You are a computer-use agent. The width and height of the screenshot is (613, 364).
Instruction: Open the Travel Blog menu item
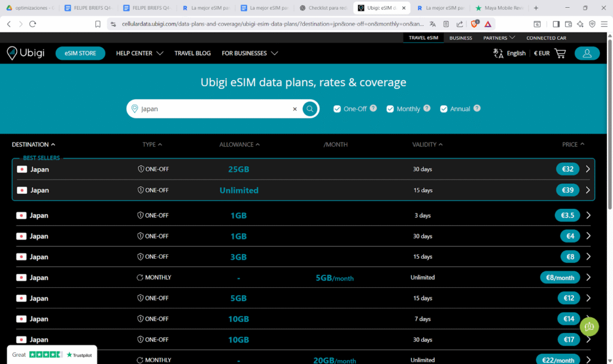click(x=192, y=53)
